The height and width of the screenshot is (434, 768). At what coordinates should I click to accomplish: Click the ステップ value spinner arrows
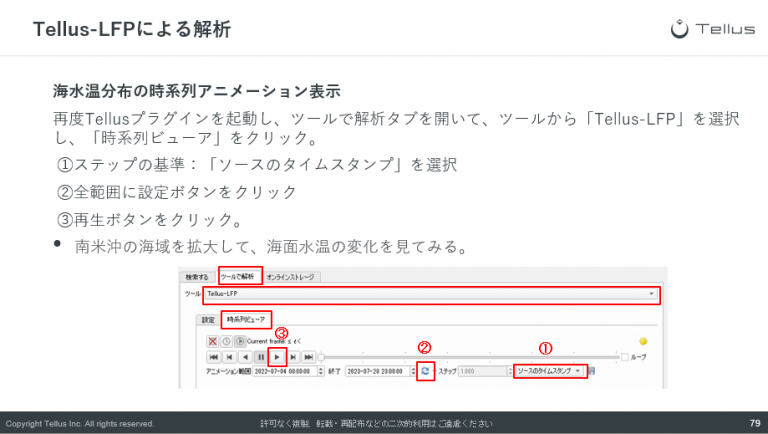(509, 371)
